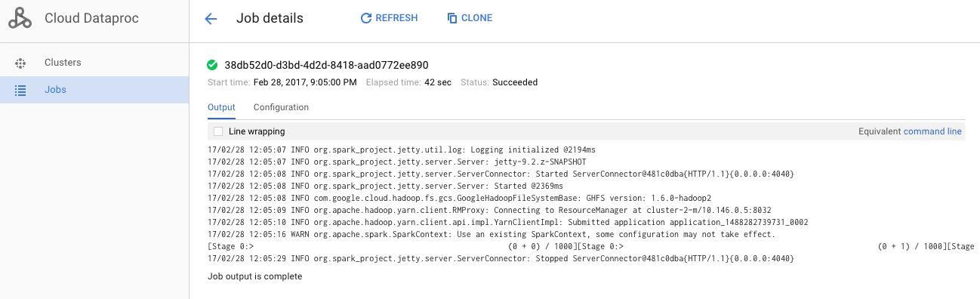The height and width of the screenshot is (299, 980).
Task: Click the green succeeded status checkmark
Action: [x=212, y=65]
